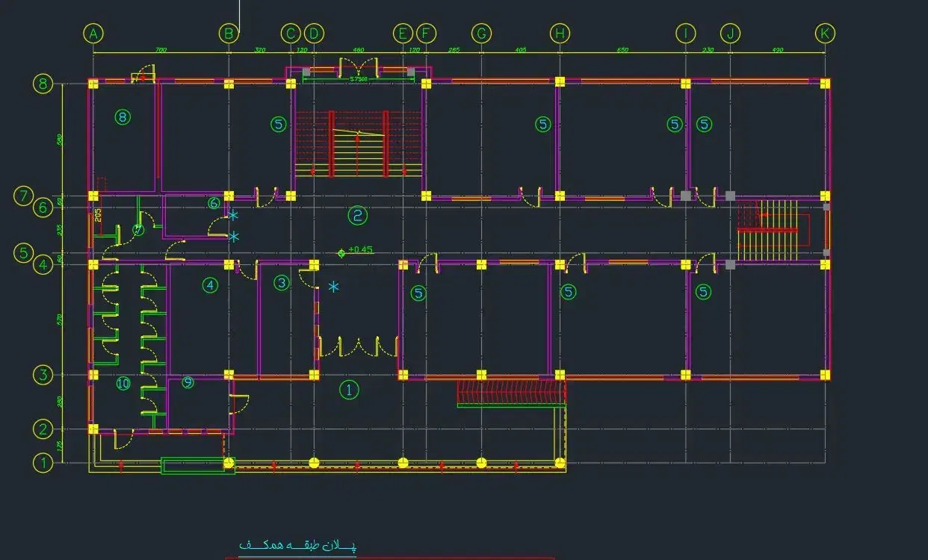Select green room tag 3
Viewport: 928px width, 560px height.
click(281, 283)
